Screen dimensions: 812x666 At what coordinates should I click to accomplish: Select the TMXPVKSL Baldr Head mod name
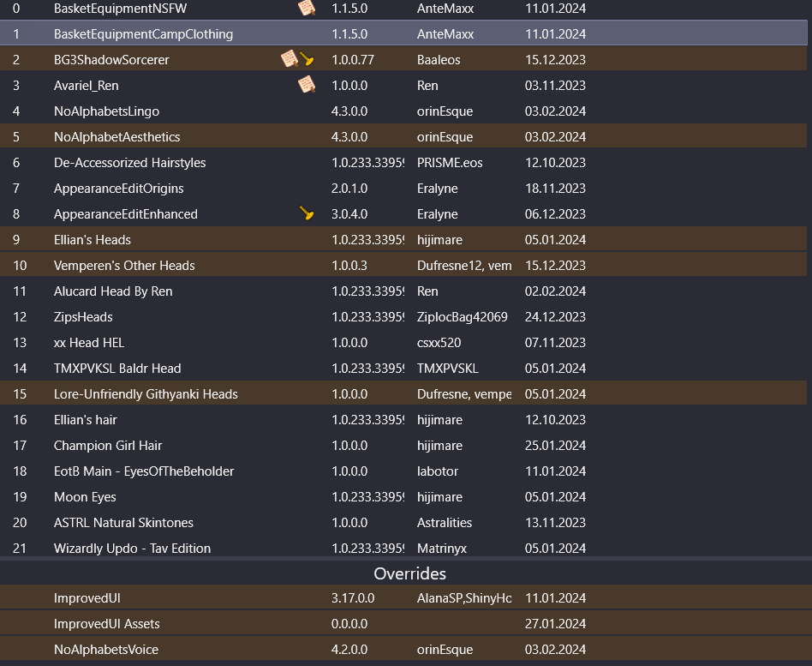point(117,369)
